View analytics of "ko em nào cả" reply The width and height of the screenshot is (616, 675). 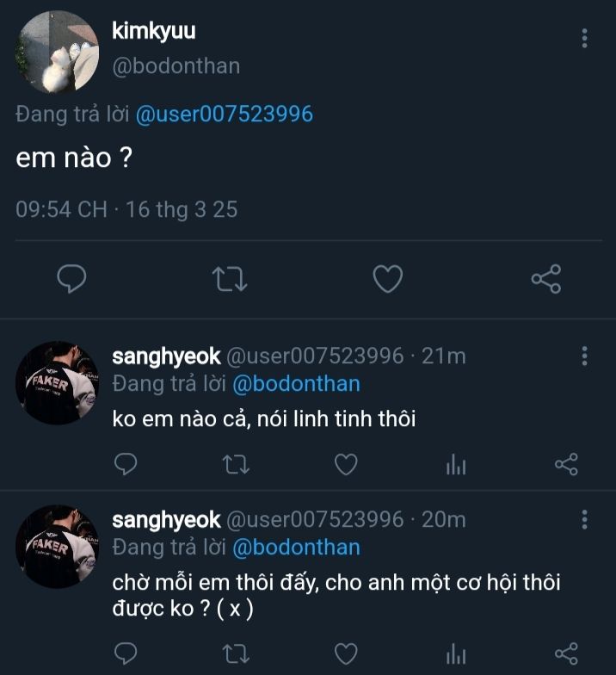click(456, 466)
